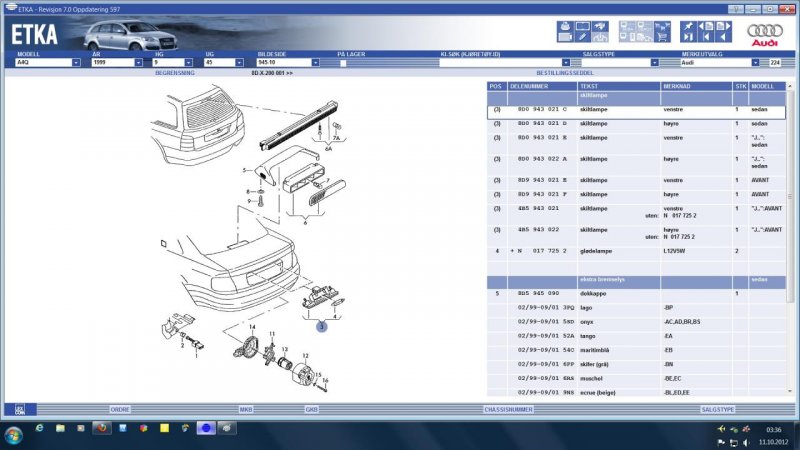Click the pencil edit icon in toolbar
Image resolution: width=800 pixels, height=450 pixels.
(583, 36)
